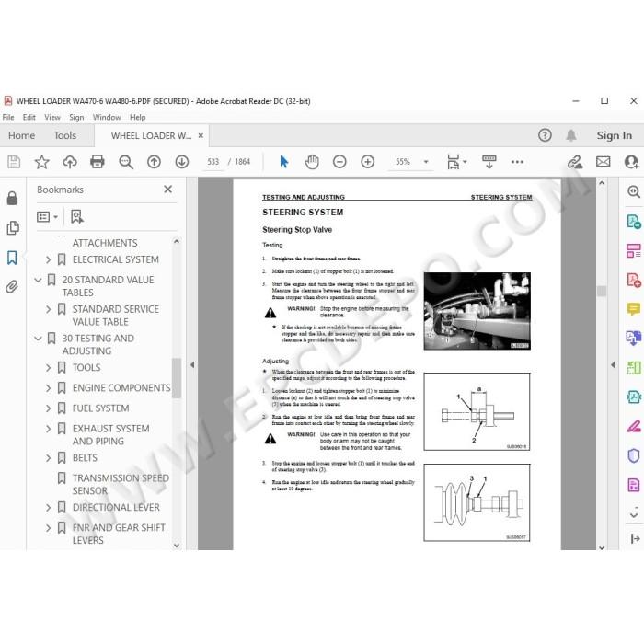
Task: Go to previous page arrow
Action: [x=154, y=162]
